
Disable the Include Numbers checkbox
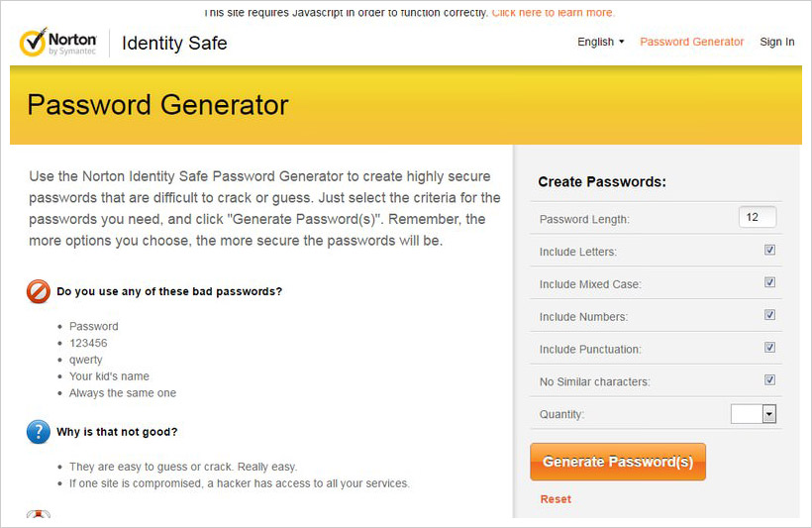(x=770, y=315)
